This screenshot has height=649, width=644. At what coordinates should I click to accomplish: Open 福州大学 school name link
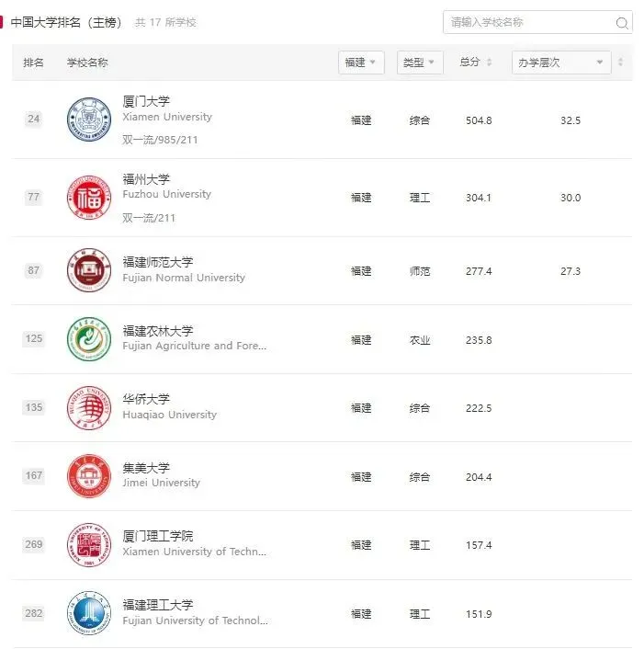(x=146, y=179)
